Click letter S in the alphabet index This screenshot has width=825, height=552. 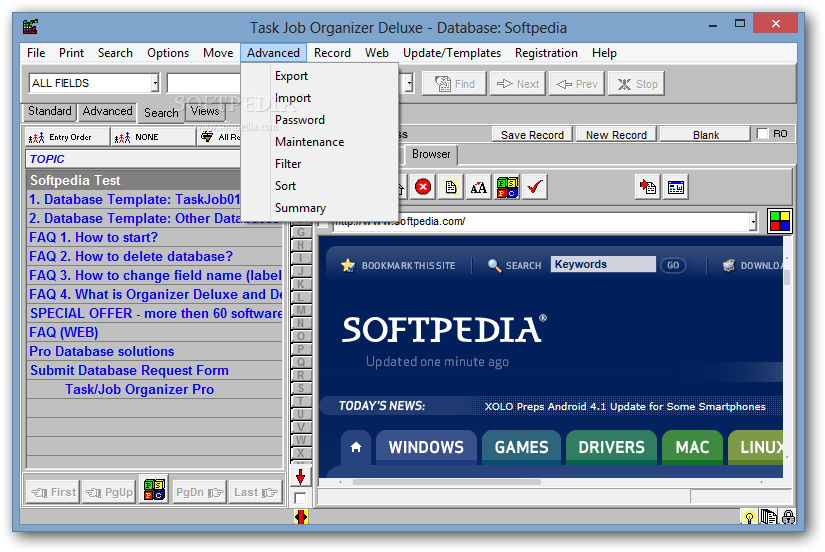pos(300,388)
